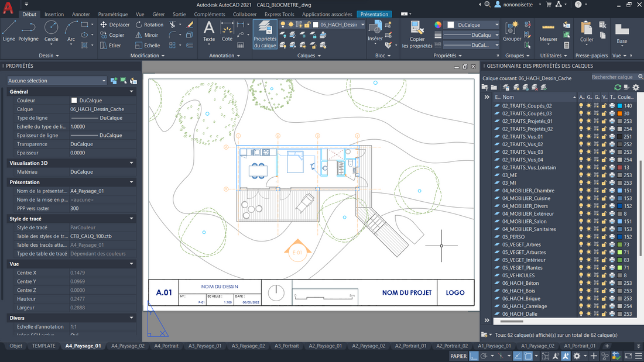This screenshot has height=362, width=644.
Task: Click Copier les propriétés tool
Action: (417, 35)
